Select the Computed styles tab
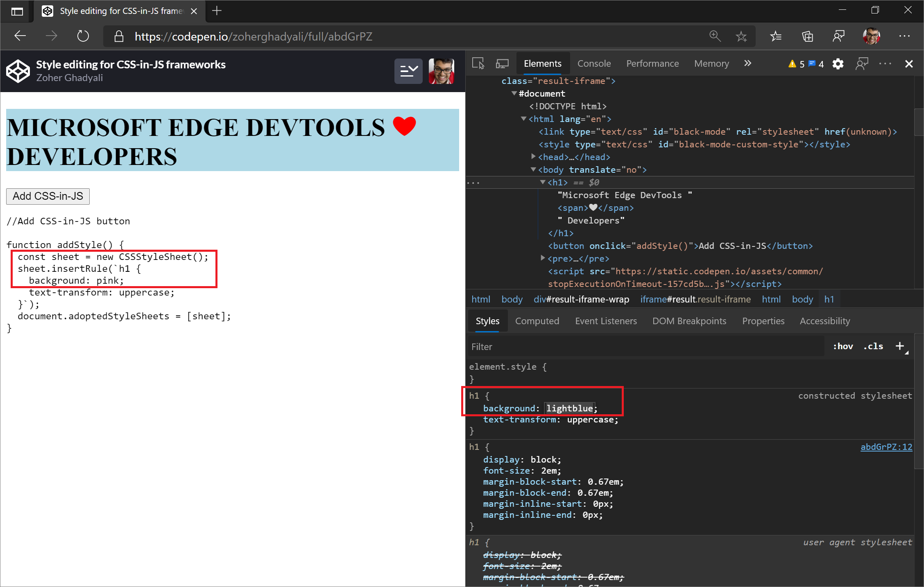This screenshot has height=587, width=924. click(537, 321)
